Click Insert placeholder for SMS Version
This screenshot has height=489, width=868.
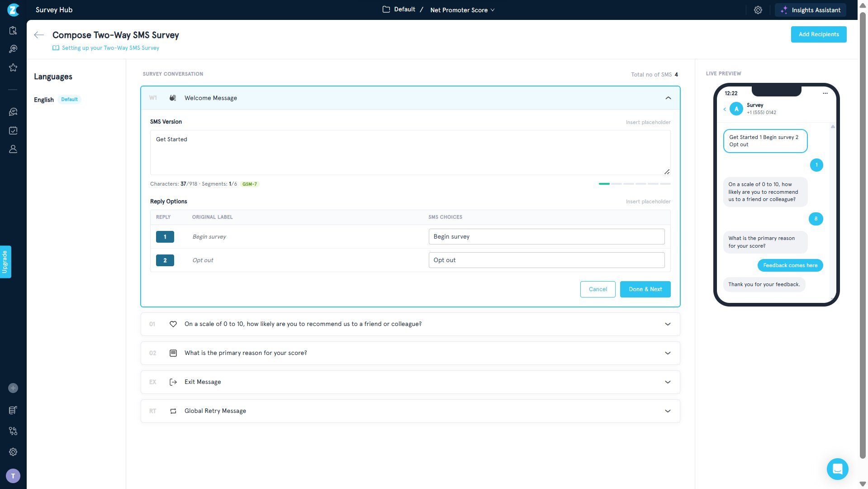(x=648, y=122)
